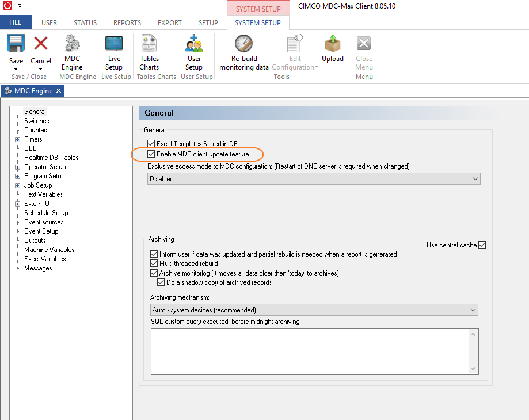
Task: Expand the Job Setup tree node
Action: (x=17, y=185)
